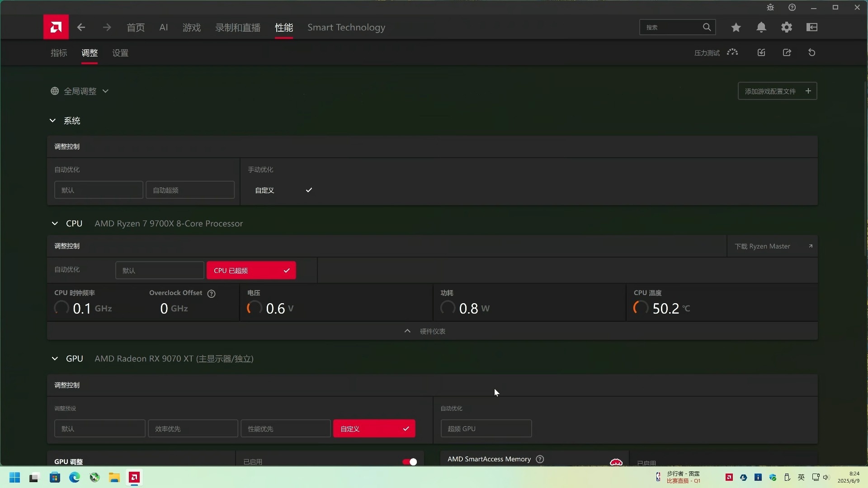Open the Smart Technology menu item
868x488 pixels.
coord(346,27)
